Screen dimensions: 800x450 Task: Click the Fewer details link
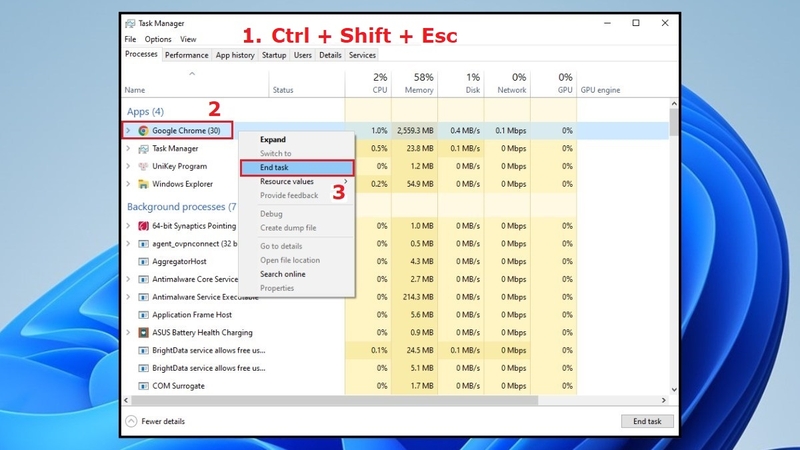[x=163, y=421]
